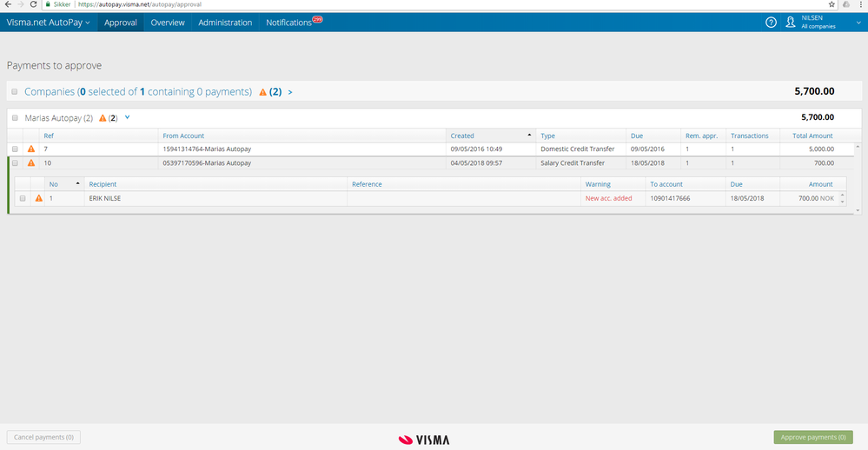This screenshot has width=868, height=450.
Task: Click the Companies heading link
Action: 138,92
